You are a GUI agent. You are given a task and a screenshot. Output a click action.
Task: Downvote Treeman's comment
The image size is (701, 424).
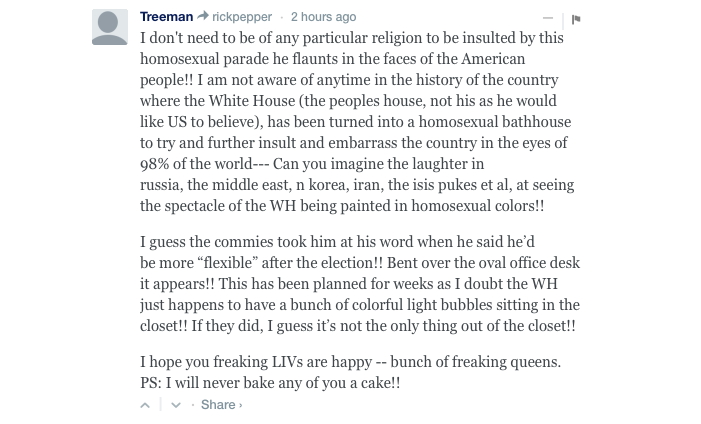[176, 405]
